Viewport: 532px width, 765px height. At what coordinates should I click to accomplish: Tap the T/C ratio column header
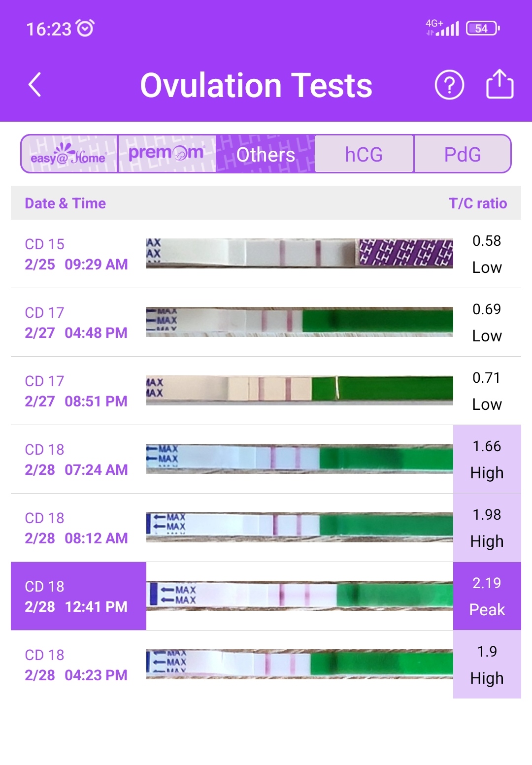pos(477,203)
